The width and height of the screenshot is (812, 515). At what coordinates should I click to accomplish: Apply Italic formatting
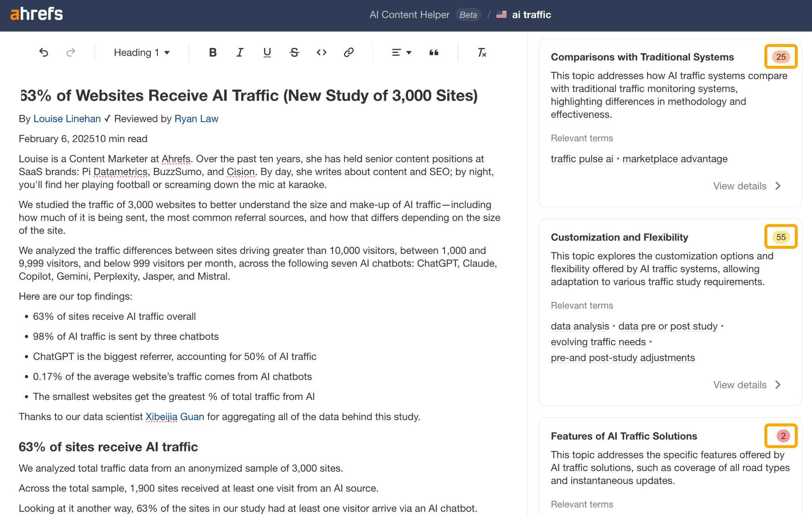[239, 52]
